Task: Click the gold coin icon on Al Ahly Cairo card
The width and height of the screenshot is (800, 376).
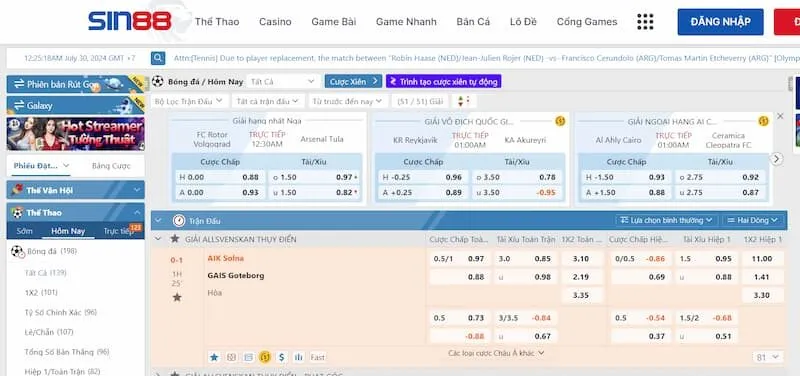Action: tap(763, 121)
